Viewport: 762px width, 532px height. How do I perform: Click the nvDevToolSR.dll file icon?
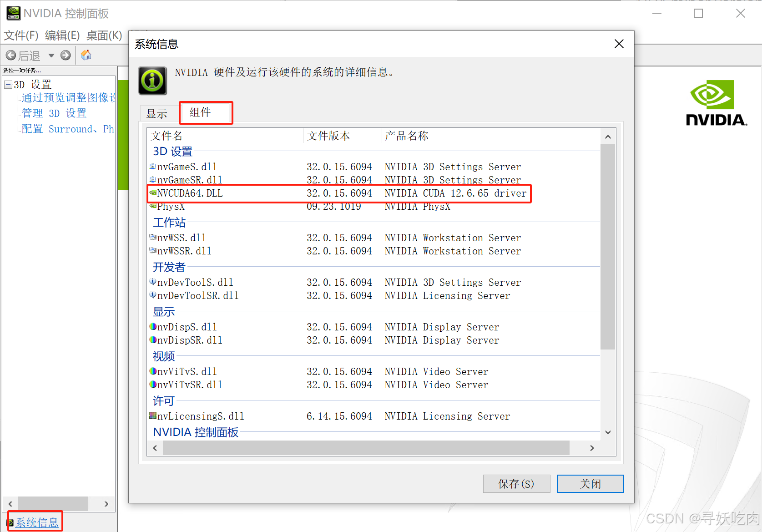click(153, 295)
